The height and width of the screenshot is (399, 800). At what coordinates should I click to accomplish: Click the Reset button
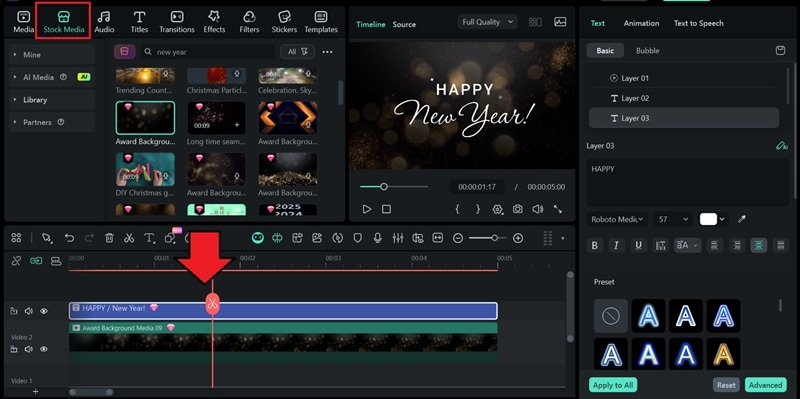click(726, 385)
